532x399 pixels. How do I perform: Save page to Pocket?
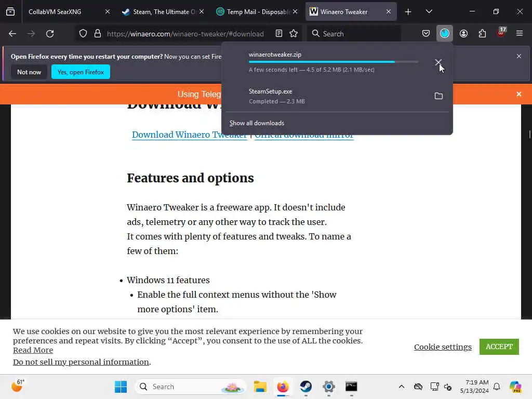426,34
